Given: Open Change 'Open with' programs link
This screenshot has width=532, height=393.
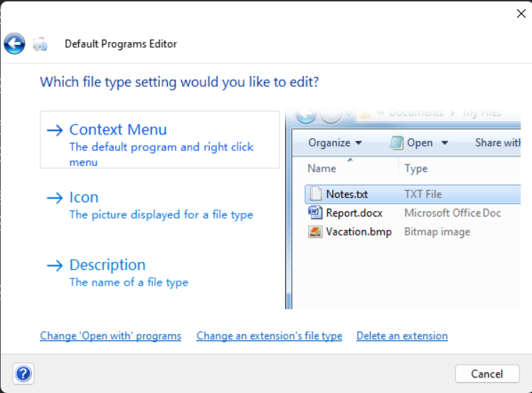Looking at the screenshot, I should point(110,335).
